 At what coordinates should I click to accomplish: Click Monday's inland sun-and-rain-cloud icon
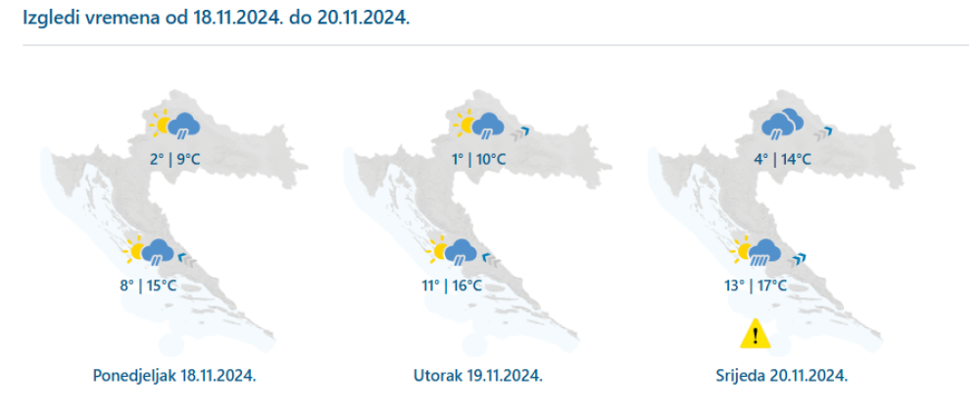[174, 124]
